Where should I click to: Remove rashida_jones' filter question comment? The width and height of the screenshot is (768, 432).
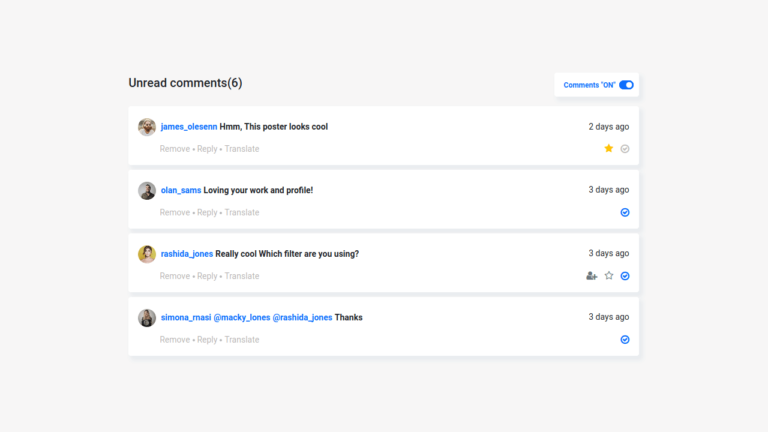point(175,276)
